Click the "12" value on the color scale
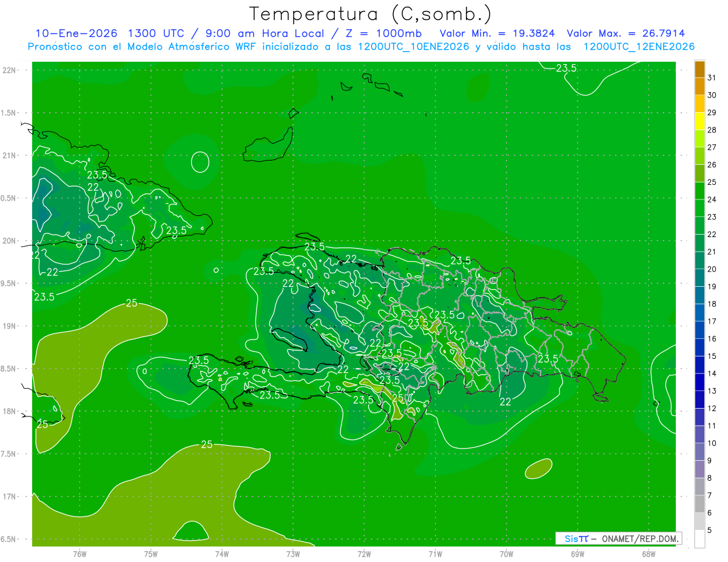The image size is (728, 562). 712,409
